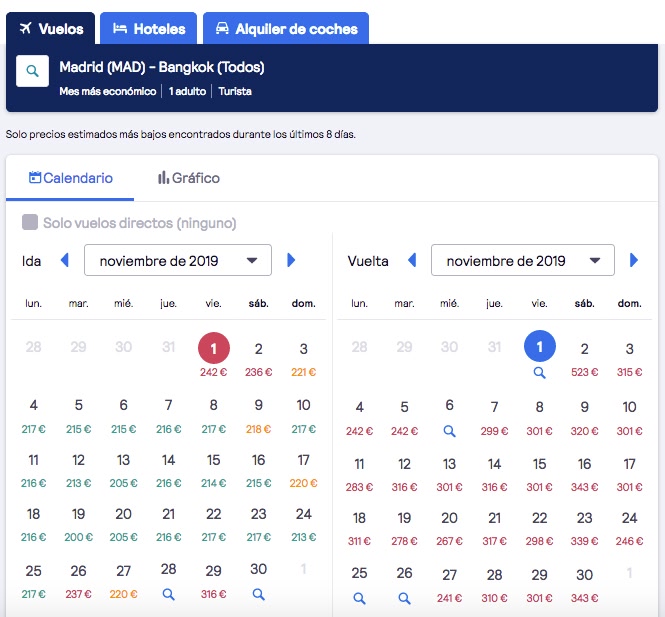Select Vuelta day 3 at 315 €

(629, 359)
